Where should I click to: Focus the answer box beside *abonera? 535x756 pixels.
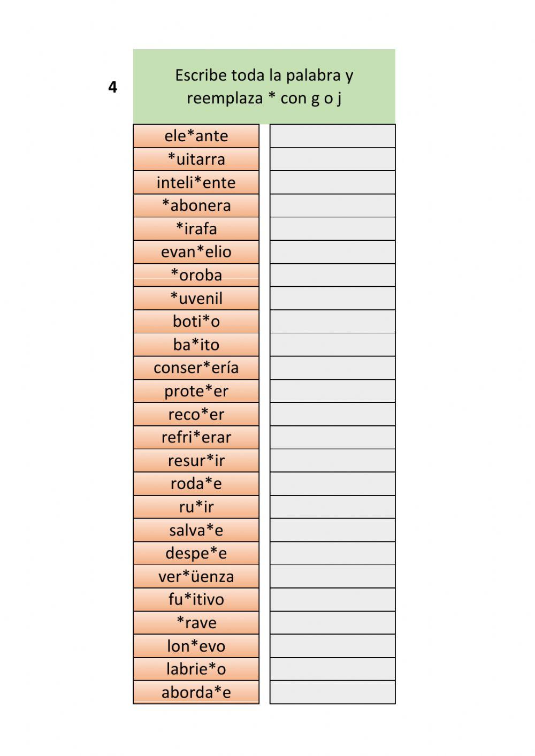pos(332,205)
